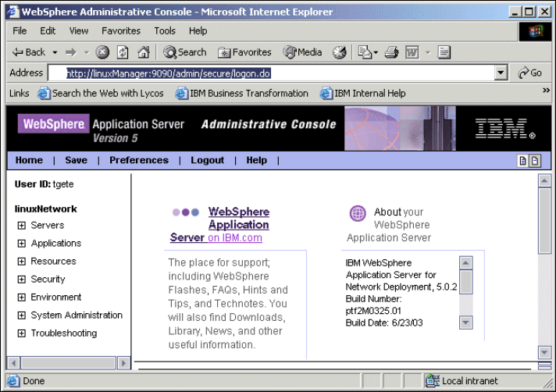This screenshot has height=392, width=556.
Task: Click the globe icon beside About heading
Action: (x=358, y=213)
